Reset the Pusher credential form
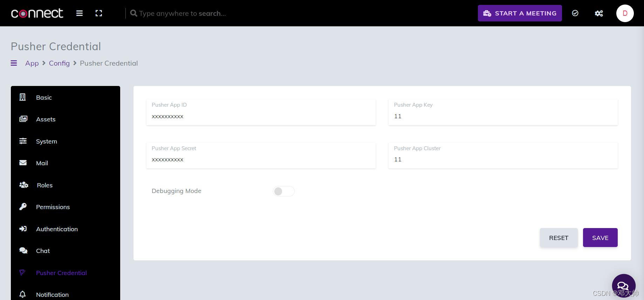This screenshot has height=300, width=644. point(559,238)
